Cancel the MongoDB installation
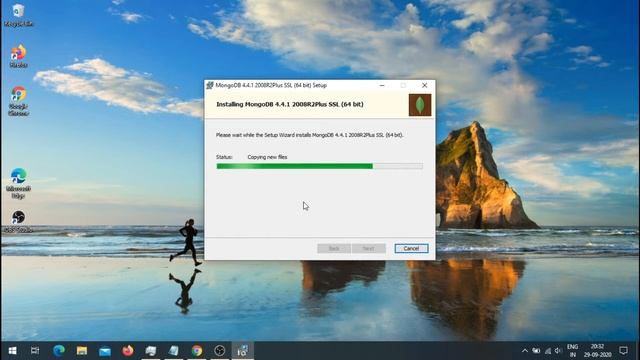 click(411, 248)
